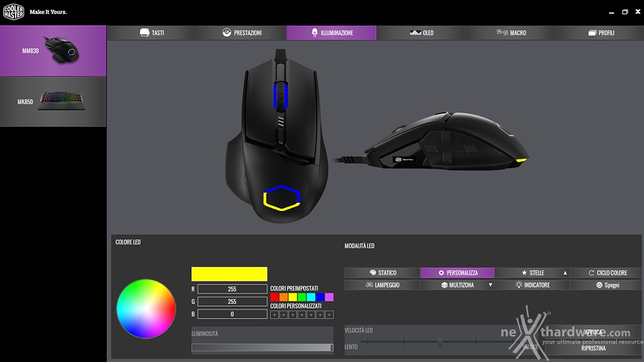Go to the MACRO tab
The width and height of the screenshot is (644, 362).
click(511, 33)
